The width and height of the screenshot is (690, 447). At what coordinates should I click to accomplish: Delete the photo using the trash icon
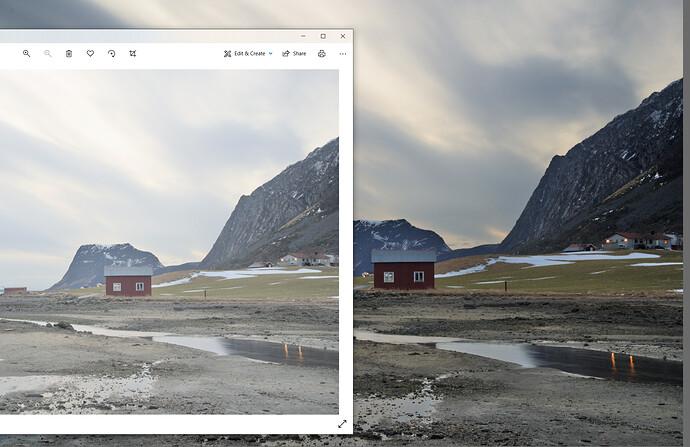coord(69,54)
